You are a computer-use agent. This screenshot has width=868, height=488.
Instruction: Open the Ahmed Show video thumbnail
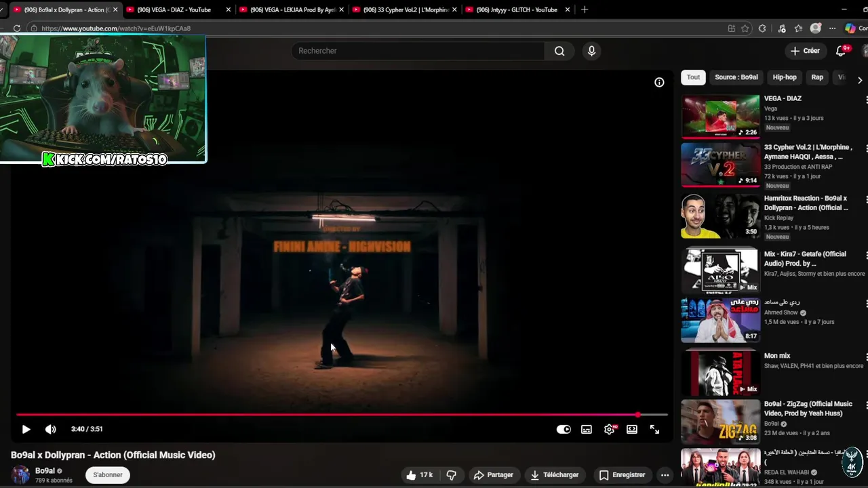coord(720,319)
